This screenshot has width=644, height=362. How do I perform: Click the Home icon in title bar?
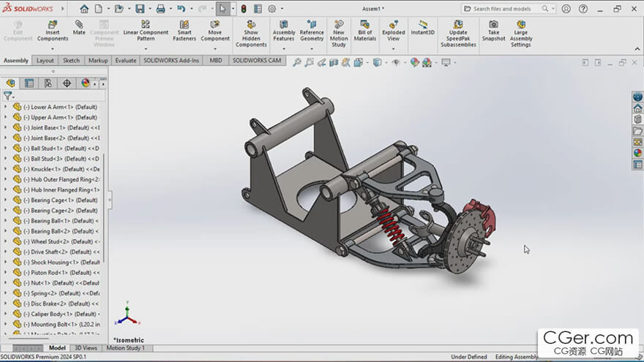84,9
